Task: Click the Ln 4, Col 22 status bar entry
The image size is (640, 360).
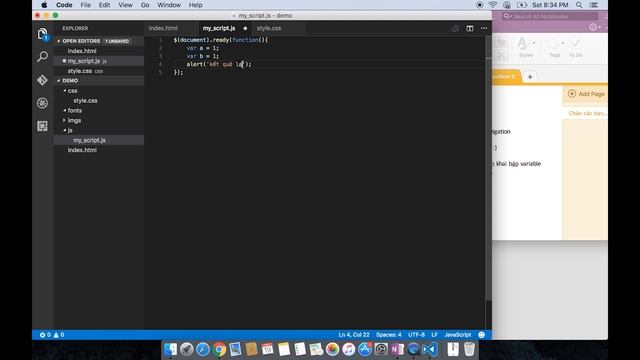Action: [354, 335]
